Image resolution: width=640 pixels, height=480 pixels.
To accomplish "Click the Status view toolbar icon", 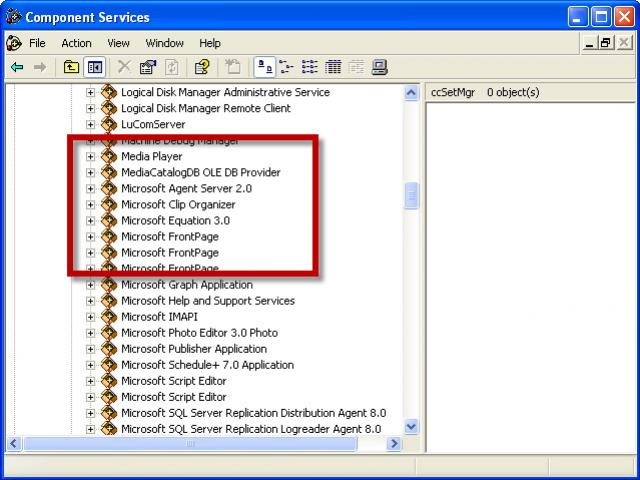I will [x=356, y=67].
